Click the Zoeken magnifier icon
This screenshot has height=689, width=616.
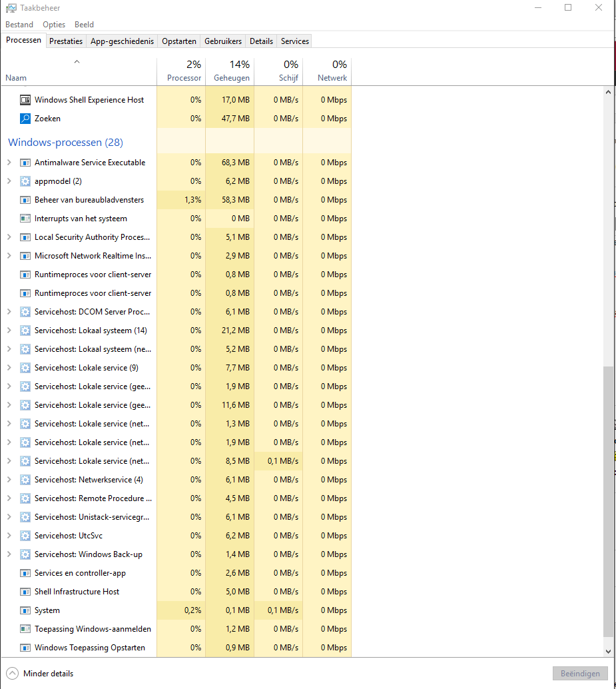pyautogui.click(x=25, y=119)
